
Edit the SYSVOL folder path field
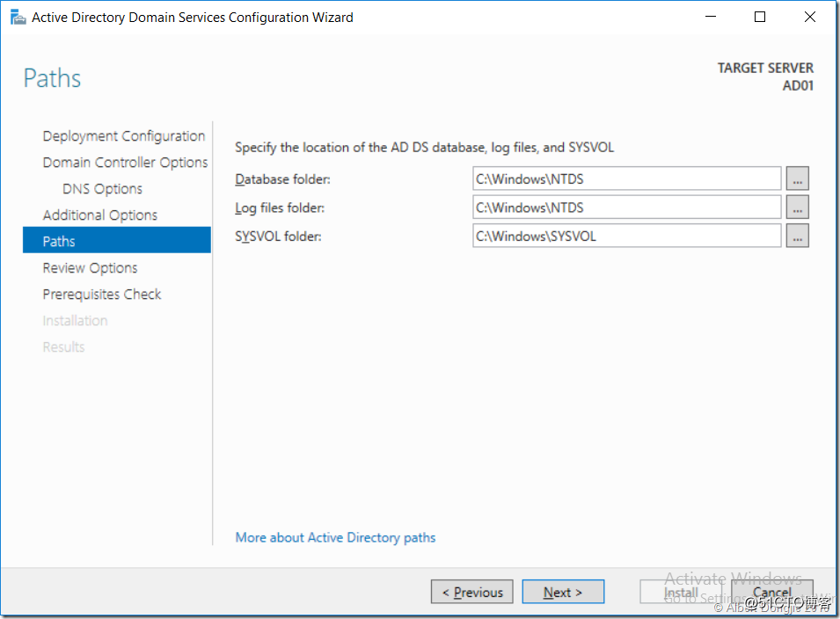(x=626, y=237)
